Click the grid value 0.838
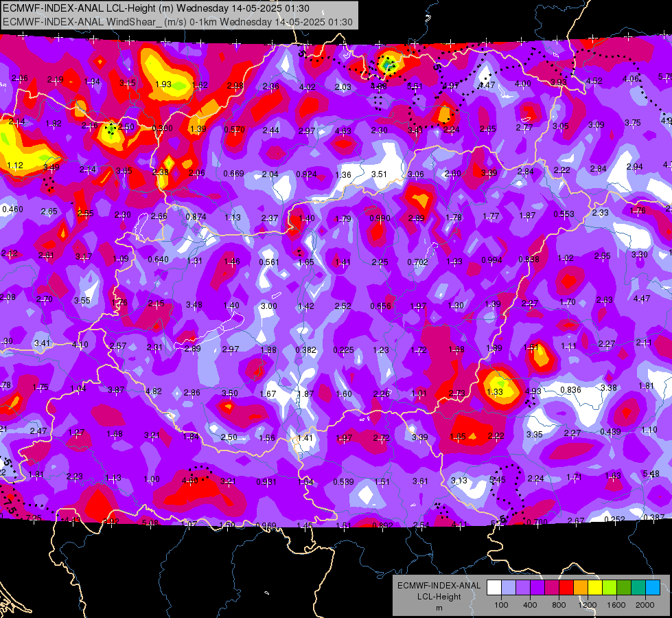The image size is (672, 618). point(529,259)
